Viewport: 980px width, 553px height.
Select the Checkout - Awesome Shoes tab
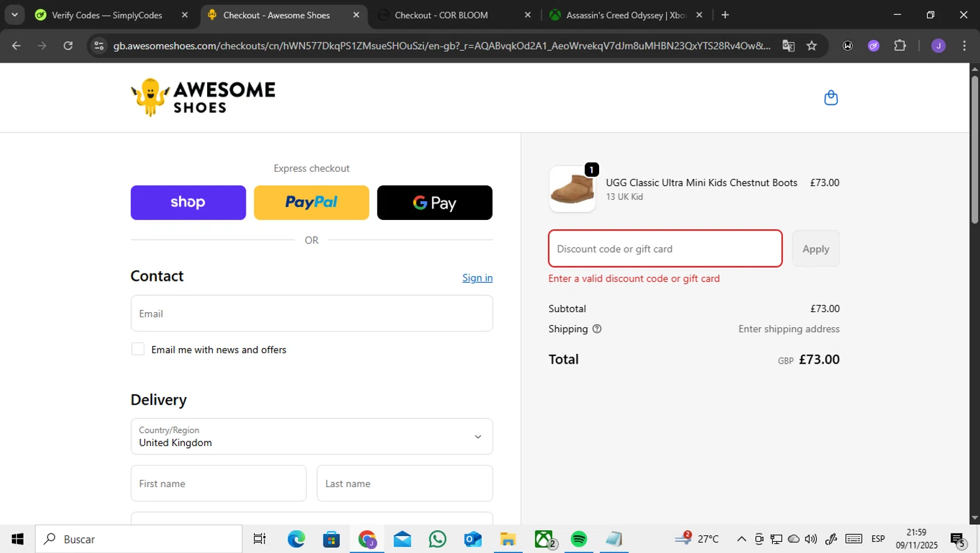tap(276, 15)
